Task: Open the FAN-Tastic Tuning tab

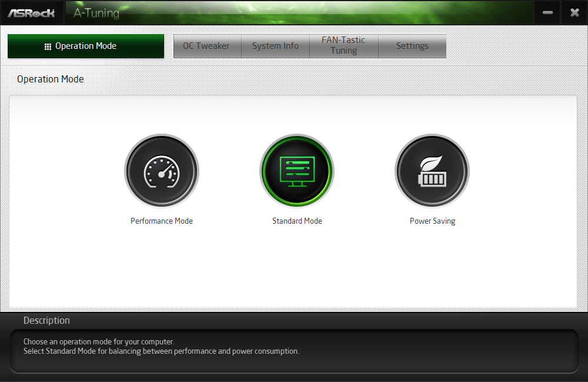Action: (343, 45)
